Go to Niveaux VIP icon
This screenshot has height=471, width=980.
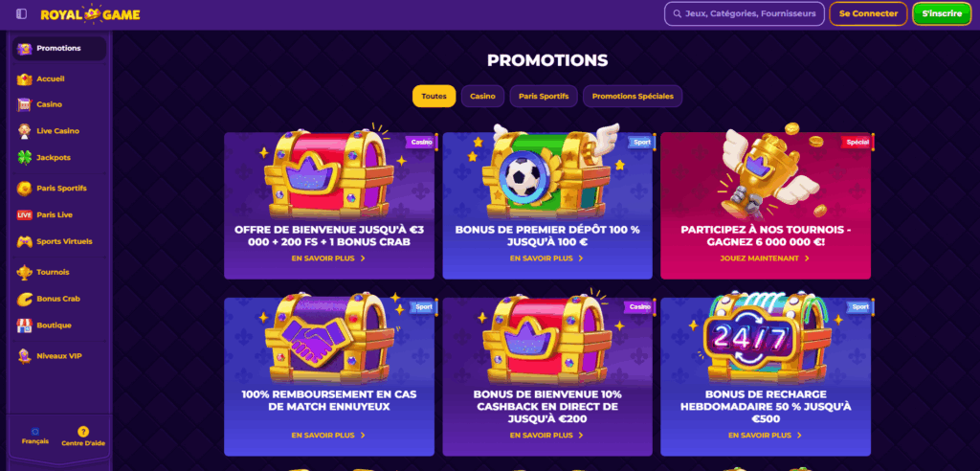(x=24, y=356)
